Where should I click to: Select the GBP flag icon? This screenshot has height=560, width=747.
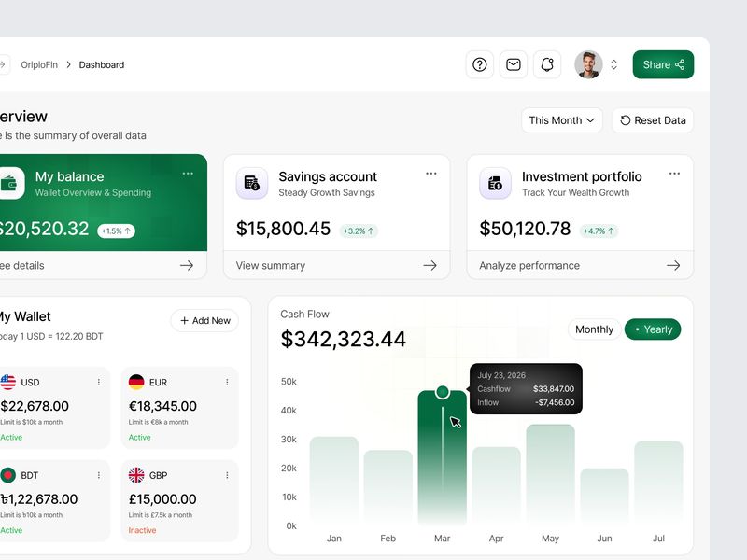136,475
